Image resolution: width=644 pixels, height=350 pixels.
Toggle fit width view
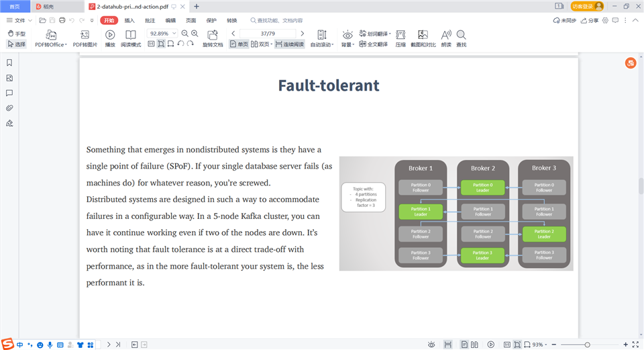pos(170,44)
